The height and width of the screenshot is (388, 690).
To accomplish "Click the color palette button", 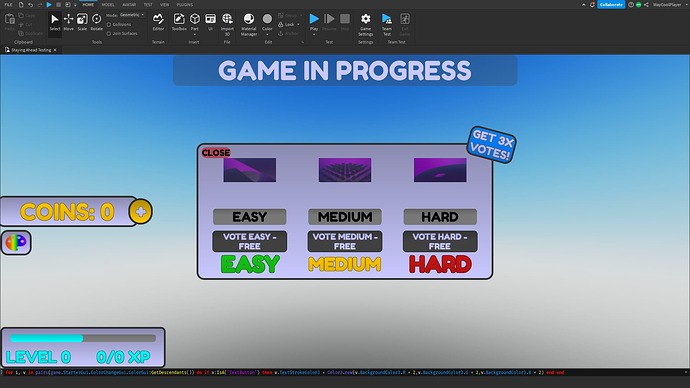I will pyautogui.click(x=16, y=242).
